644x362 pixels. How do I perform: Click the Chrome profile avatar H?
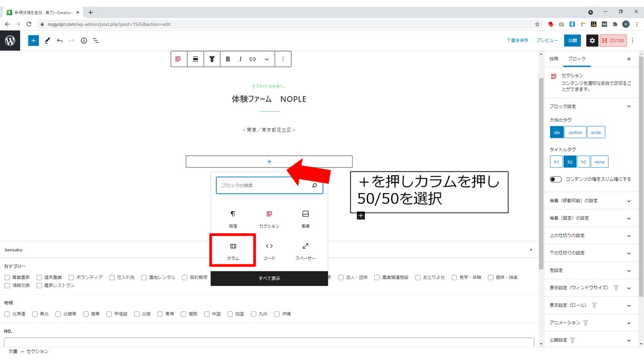coord(626,24)
